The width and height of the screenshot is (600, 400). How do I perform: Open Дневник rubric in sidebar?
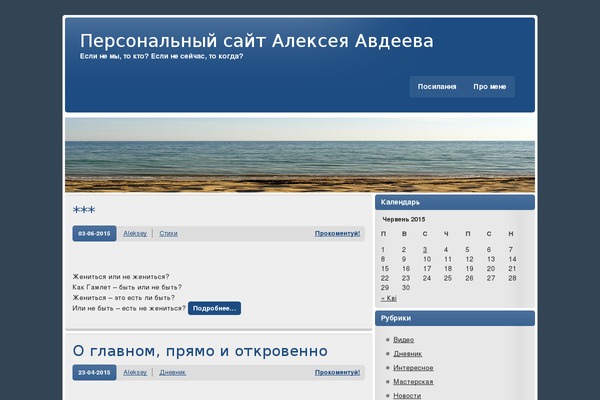pyautogui.click(x=408, y=354)
